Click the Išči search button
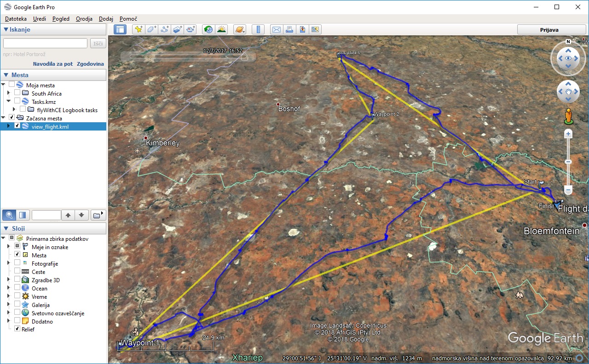The height and width of the screenshot is (364, 589). tap(98, 43)
